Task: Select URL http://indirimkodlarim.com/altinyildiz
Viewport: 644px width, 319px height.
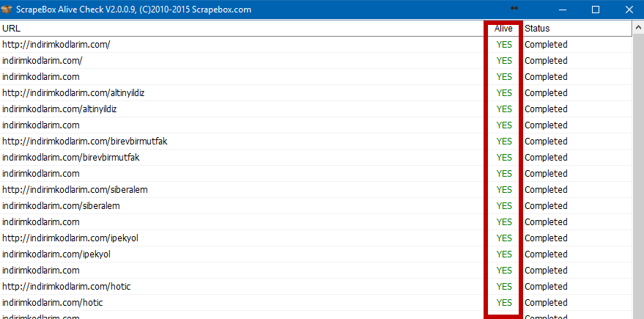Action: coord(73,93)
